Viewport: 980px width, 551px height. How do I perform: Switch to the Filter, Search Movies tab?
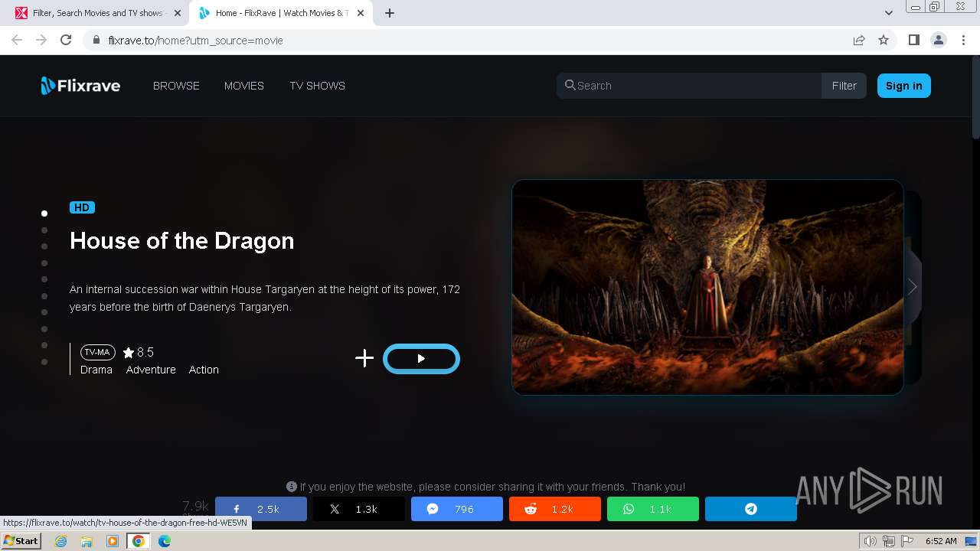coord(97,13)
